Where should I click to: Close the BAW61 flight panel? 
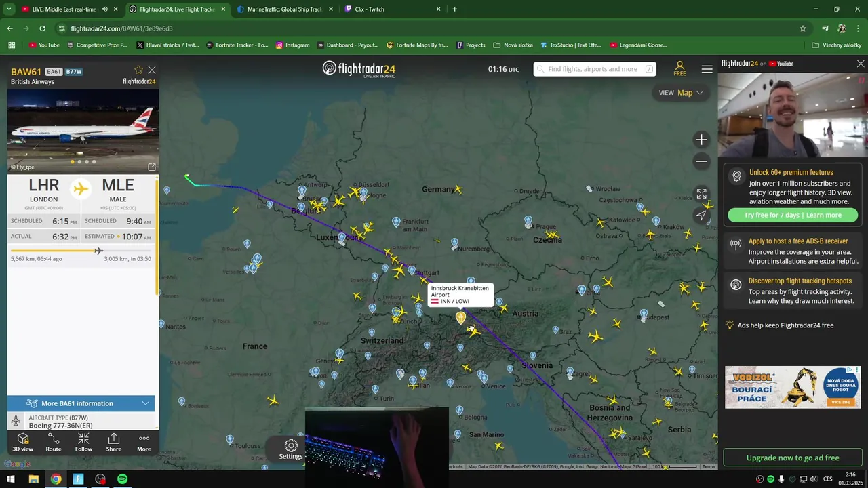pyautogui.click(x=152, y=70)
